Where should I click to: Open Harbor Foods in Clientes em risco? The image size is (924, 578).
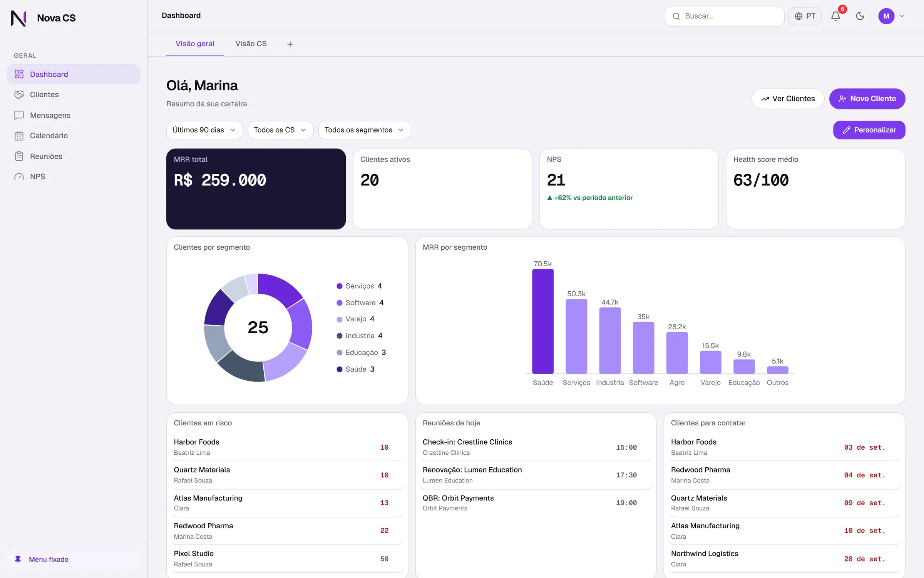pos(287,447)
